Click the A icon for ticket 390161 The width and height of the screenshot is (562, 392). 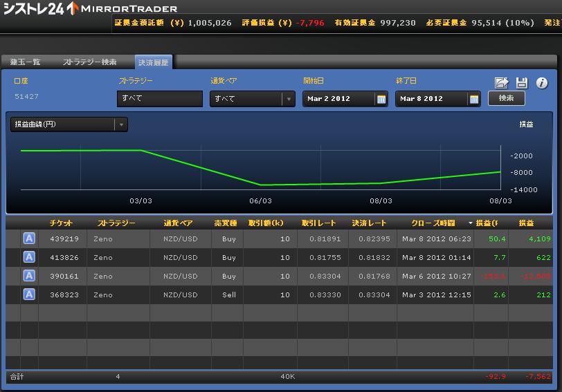(29, 276)
